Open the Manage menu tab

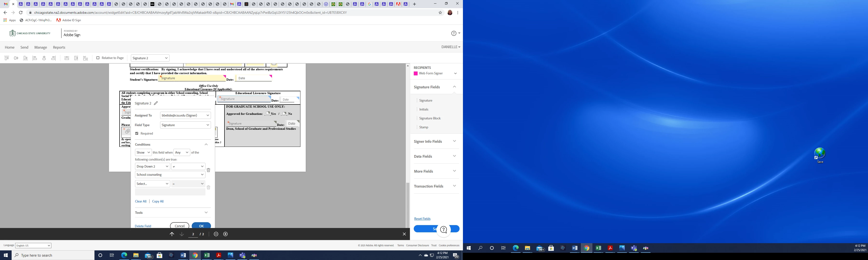click(41, 47)
